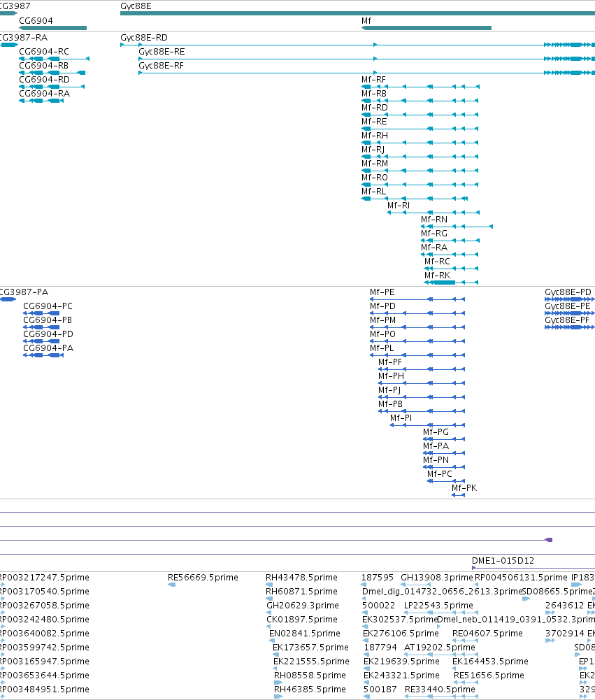Image resolution: width=595 pixels, height=700 pixels.
Task: Click transcript label Mf-RG
Action: click(434, 234)
